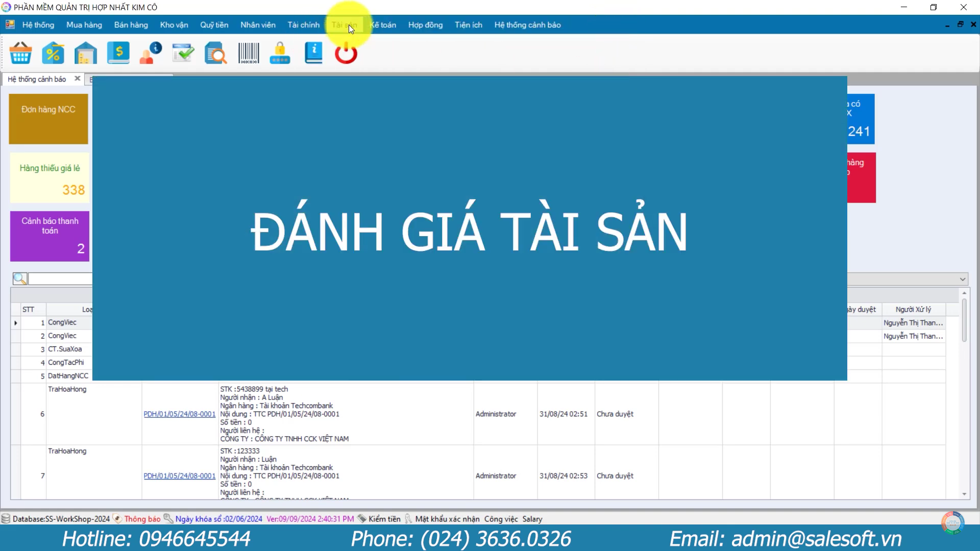Open the PDH/01/05/24/08-0001 link in row 7
Screen dimensions: 980x551
coord(180,475)
